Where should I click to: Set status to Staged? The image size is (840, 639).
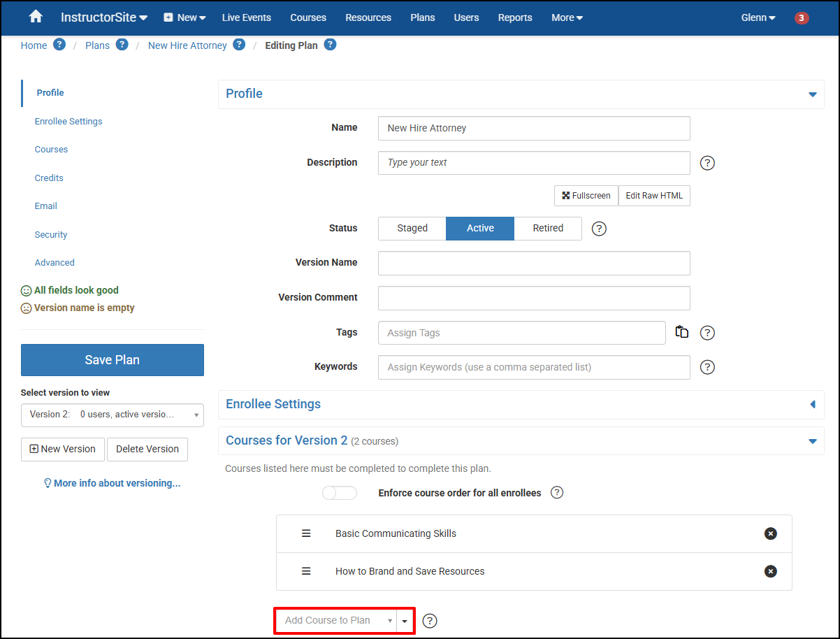coord(412,229)
